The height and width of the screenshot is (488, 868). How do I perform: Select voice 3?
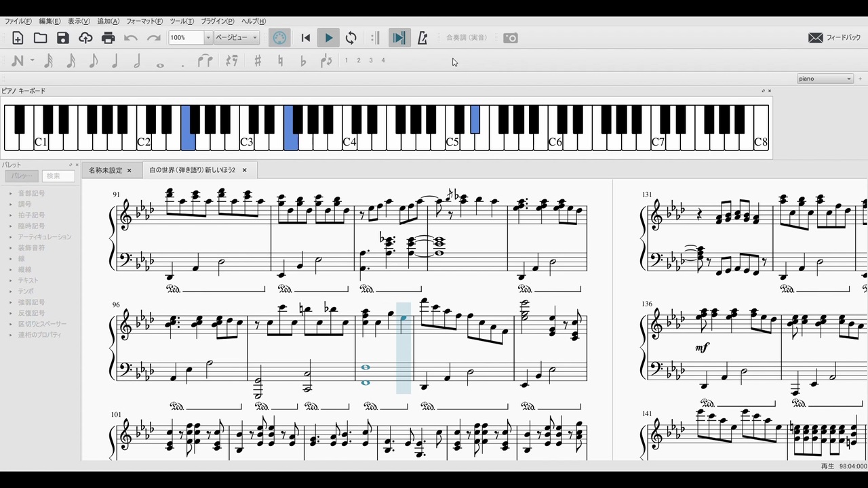pos(371,60)
